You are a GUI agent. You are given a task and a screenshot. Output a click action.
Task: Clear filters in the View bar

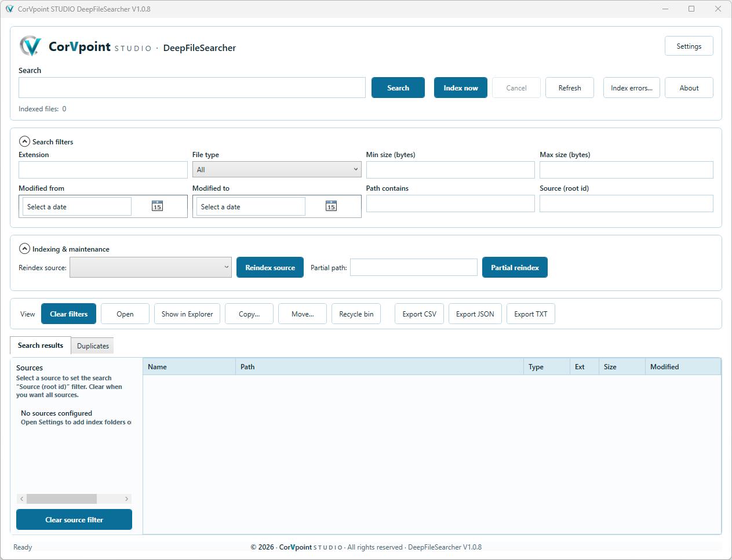pyautogui.click(x=68, y=314)
